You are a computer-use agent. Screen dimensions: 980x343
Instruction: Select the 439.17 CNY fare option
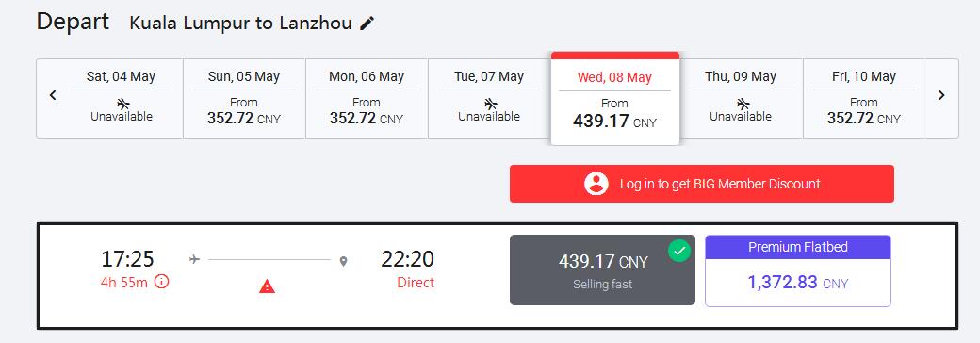tap(602, 269)
